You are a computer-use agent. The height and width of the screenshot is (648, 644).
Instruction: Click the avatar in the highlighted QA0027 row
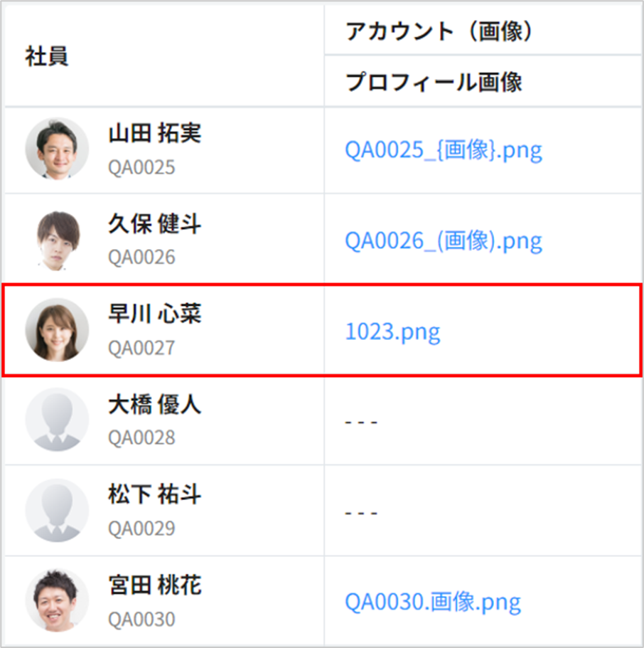point(57,329)
